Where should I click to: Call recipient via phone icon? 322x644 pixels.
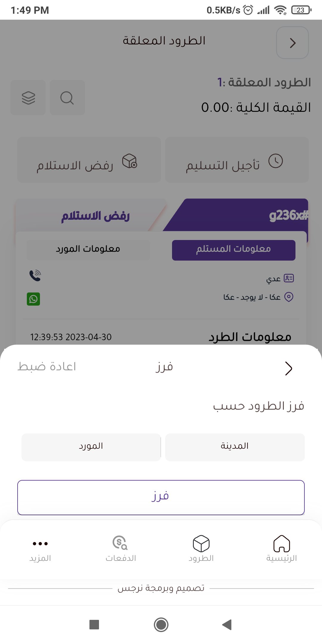[35, 275]
